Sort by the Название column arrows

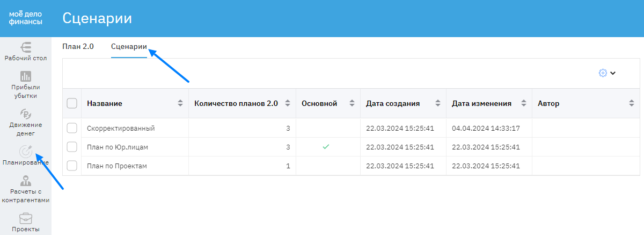coord(180,103)
